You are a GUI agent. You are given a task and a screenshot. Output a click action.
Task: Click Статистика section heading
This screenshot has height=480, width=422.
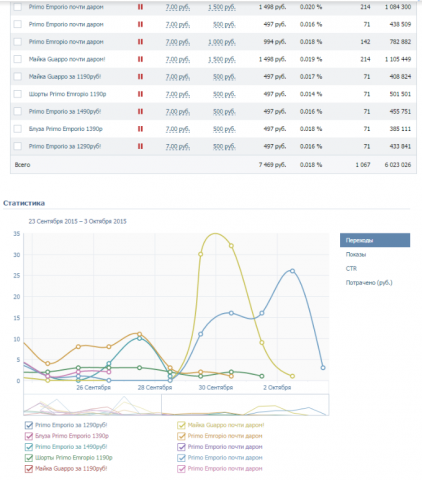pos(24,203)
